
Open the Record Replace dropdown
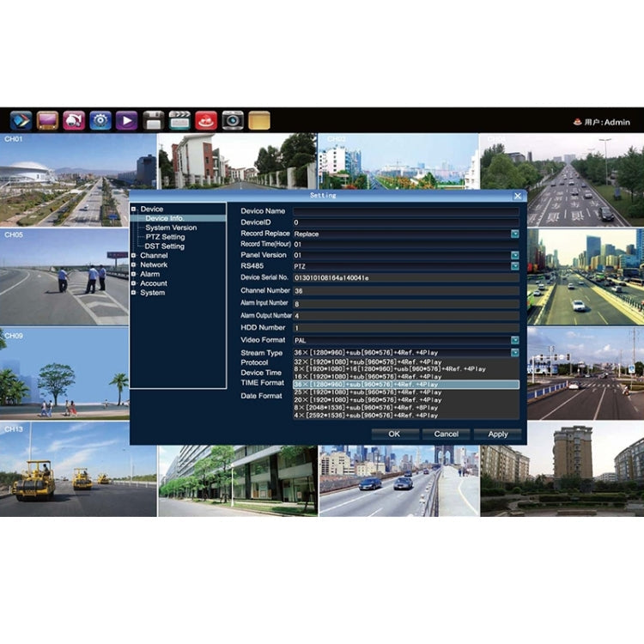click(515, 234)
